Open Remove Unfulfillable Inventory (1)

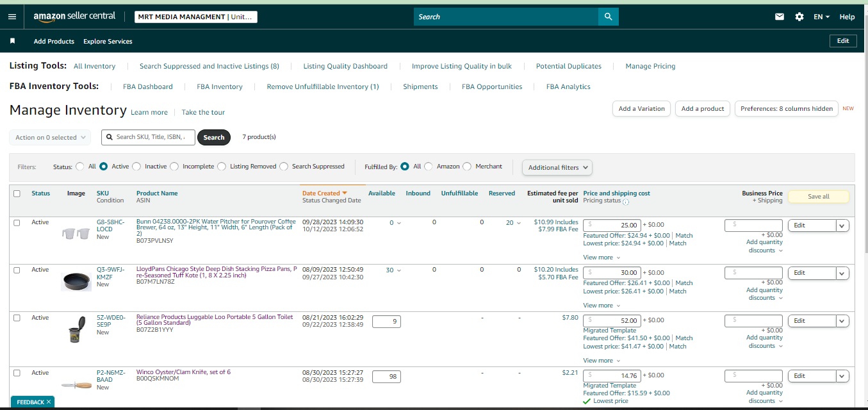(x=323, y=86)
